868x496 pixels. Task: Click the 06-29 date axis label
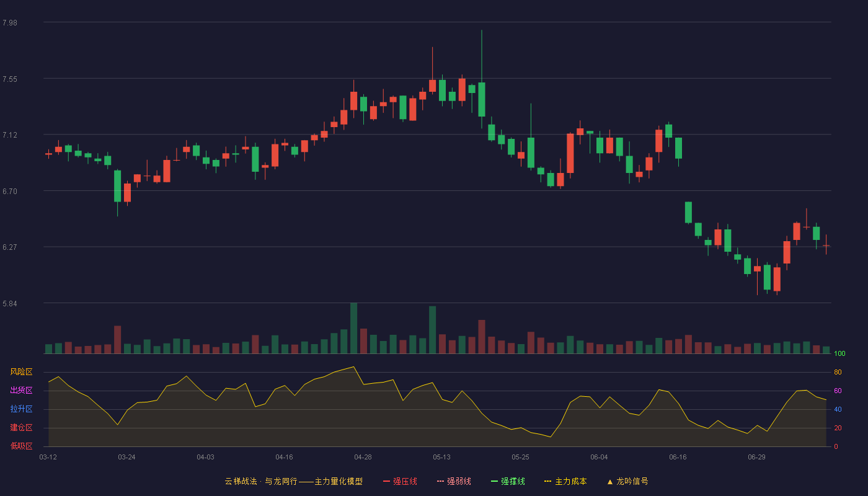756,457
